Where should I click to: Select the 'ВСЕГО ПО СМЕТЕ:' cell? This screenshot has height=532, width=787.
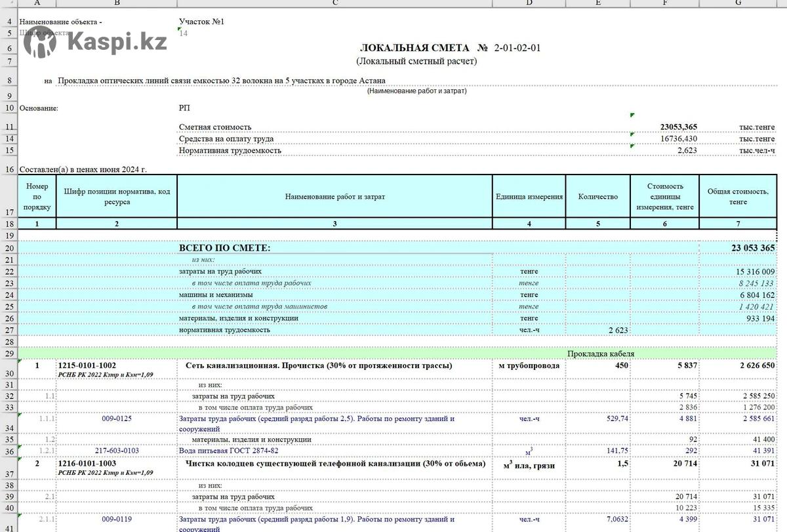[224, 248]
